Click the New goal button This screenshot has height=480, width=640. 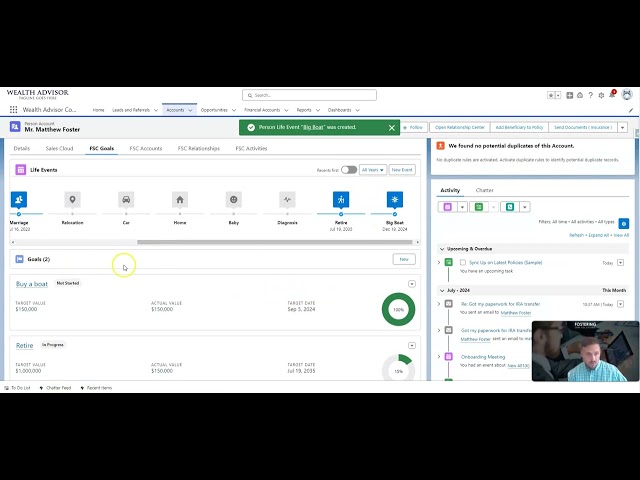(x=404, y=259)
